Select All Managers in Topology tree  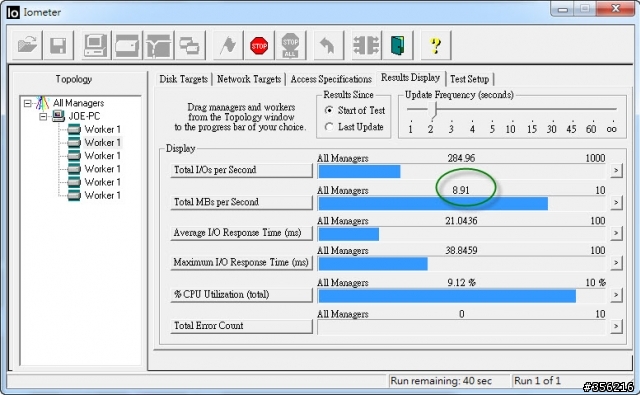[x=78, y=103]
